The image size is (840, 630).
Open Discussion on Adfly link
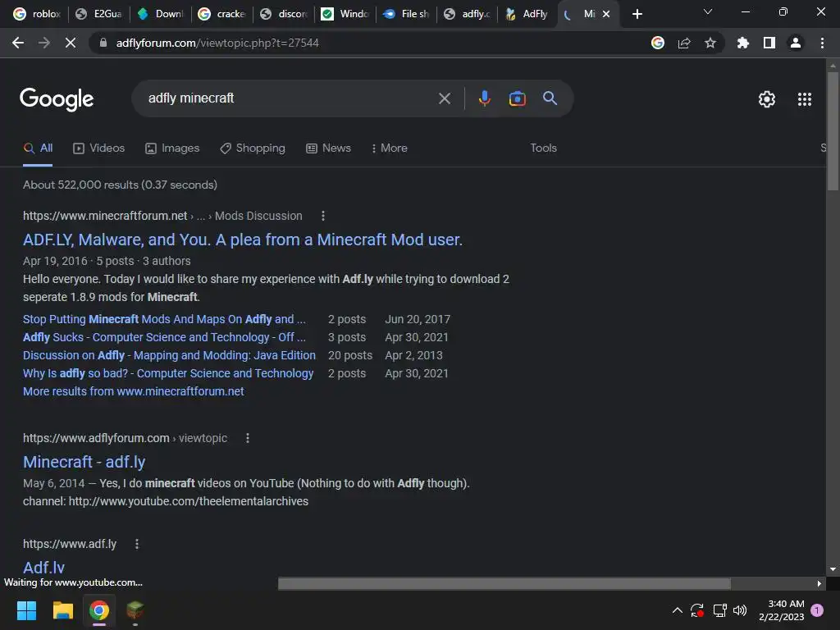[x=169, y=355]
